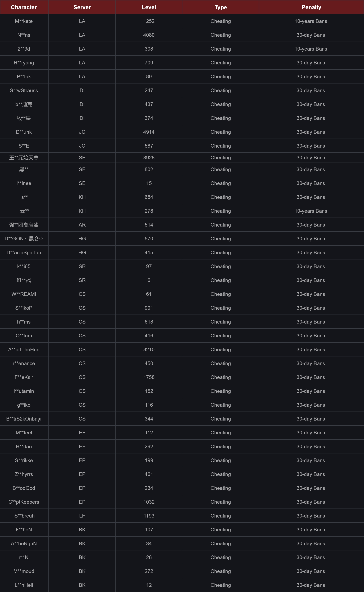
Task: Click character name M**kete
Action: click(24, 21)
